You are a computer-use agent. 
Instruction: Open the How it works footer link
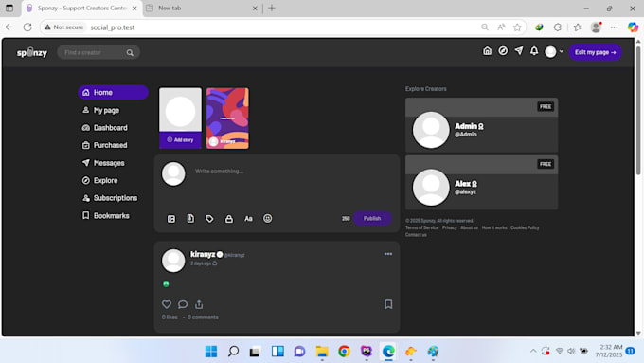click(494, 227)
